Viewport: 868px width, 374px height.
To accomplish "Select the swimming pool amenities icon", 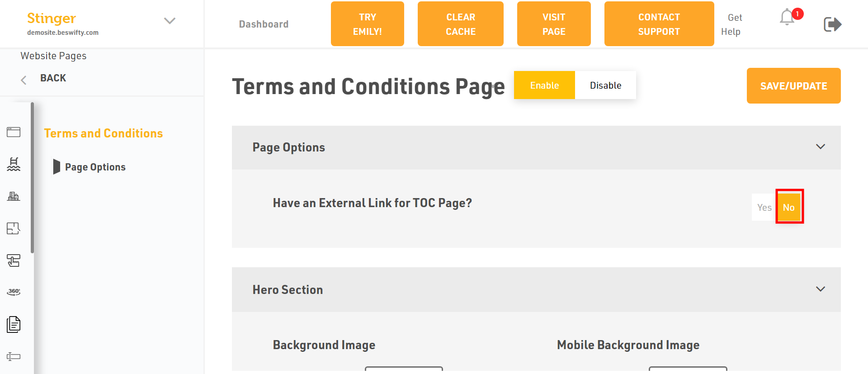I will [x=14, y=164].
